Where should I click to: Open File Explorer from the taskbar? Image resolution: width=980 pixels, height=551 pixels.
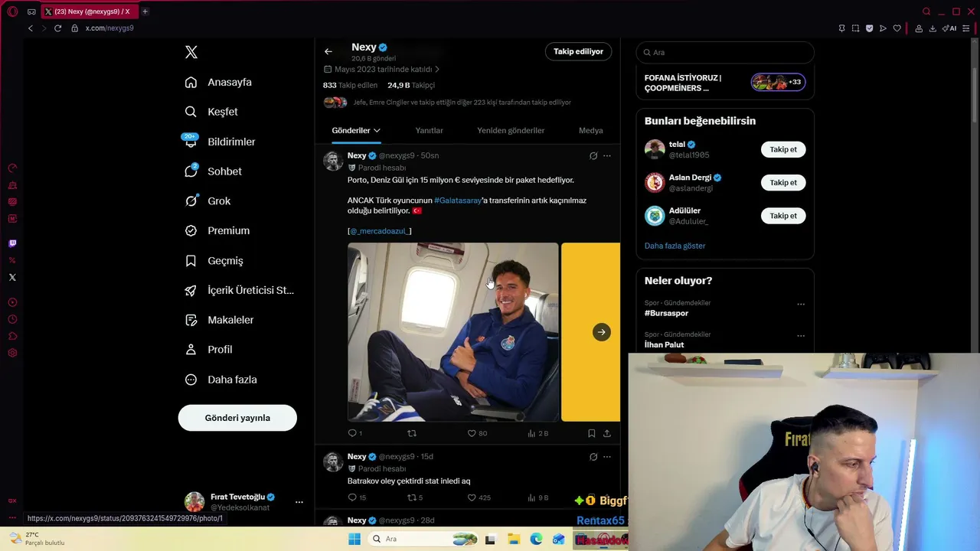click(514, 539)
